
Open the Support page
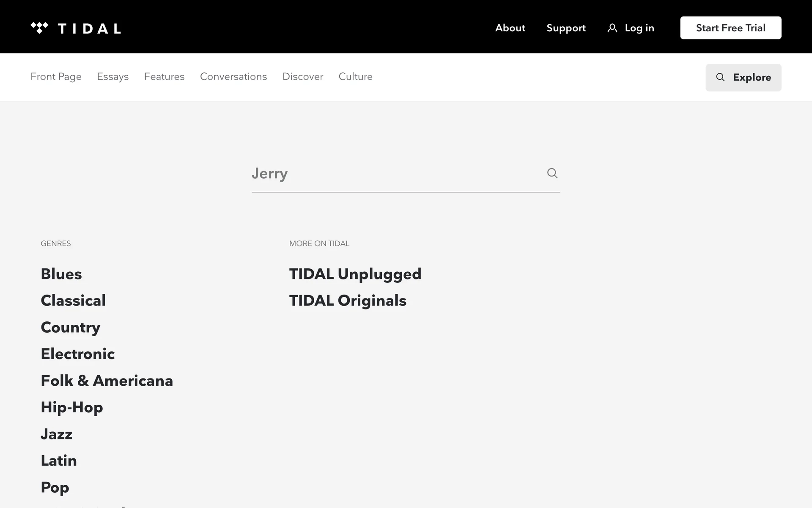(x=566, y=28)
